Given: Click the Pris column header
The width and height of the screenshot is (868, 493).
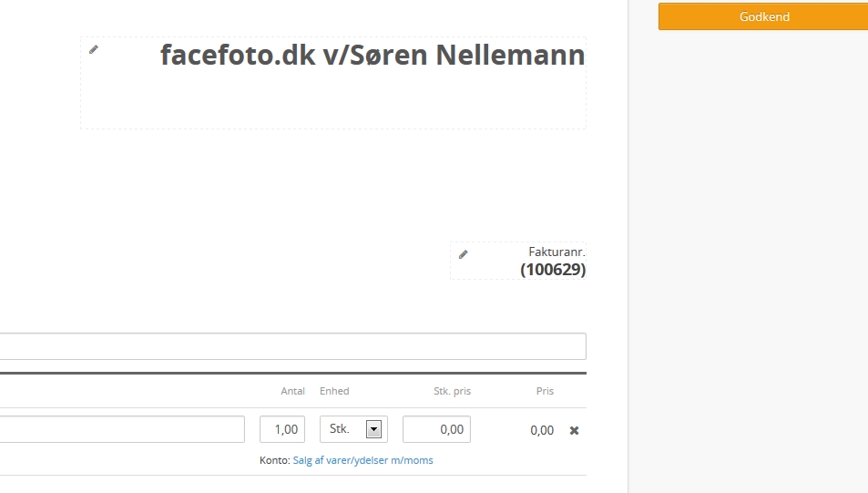Looking at the screenshot, I should tap(545, 391).
